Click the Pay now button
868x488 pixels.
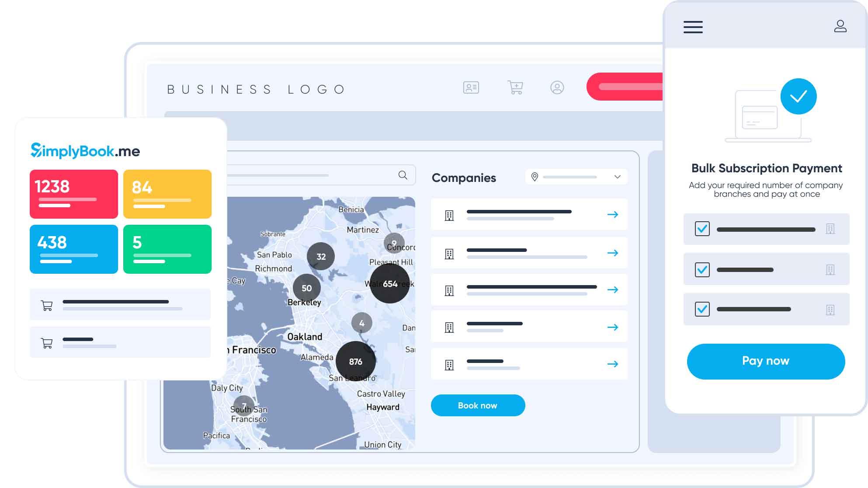[x=766, y=361]
